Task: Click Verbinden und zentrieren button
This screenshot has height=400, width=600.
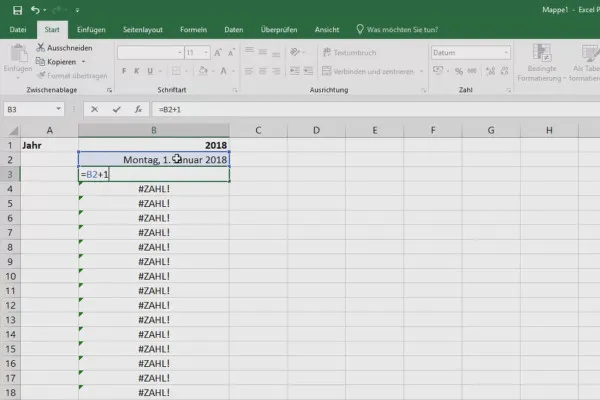Action: pyautogui.click(x=368, y=71)
